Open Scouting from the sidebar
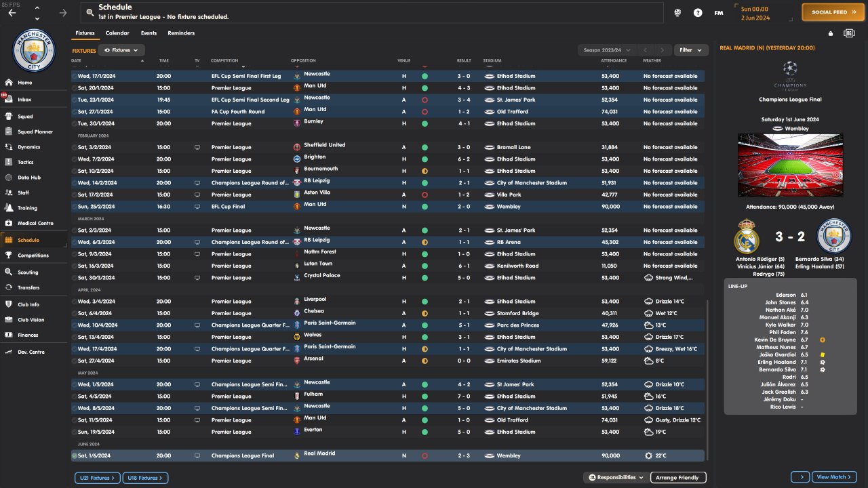The image size is (868, 488). pos(28,272)
